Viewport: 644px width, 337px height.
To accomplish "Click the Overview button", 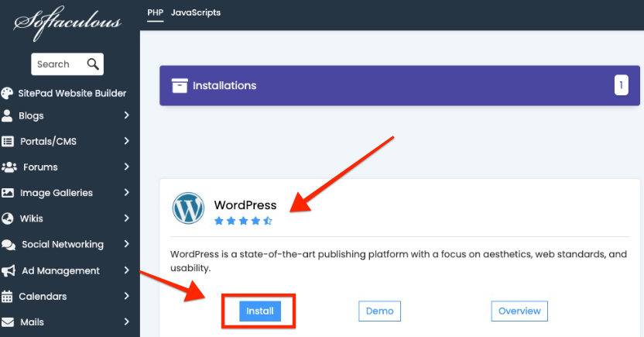I will coord(519,311).
